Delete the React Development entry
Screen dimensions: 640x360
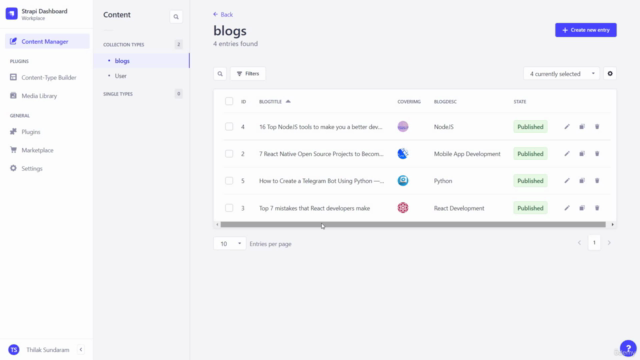(597, 208)
